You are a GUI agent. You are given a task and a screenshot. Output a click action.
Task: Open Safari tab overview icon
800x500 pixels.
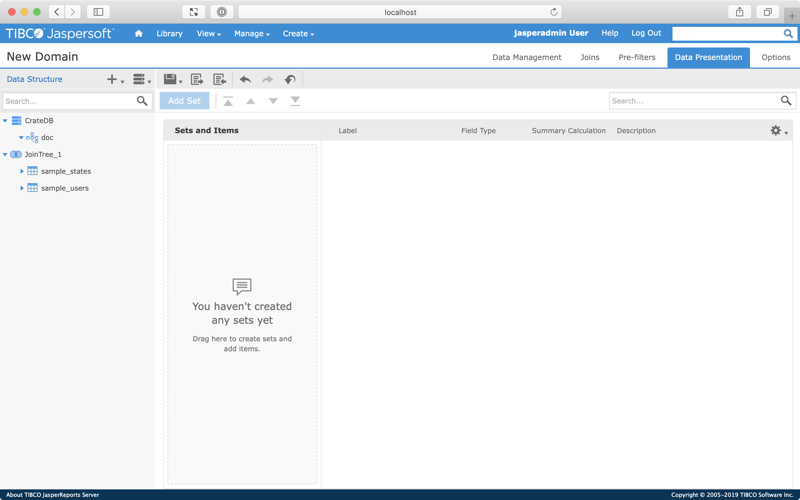click(x=767, y=12)
